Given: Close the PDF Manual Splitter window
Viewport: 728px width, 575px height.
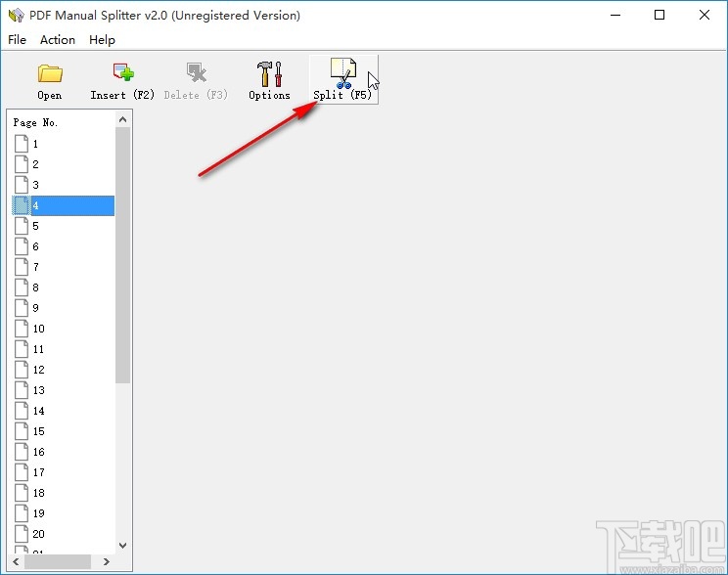Looking at the screenshot, I should 705,15.
